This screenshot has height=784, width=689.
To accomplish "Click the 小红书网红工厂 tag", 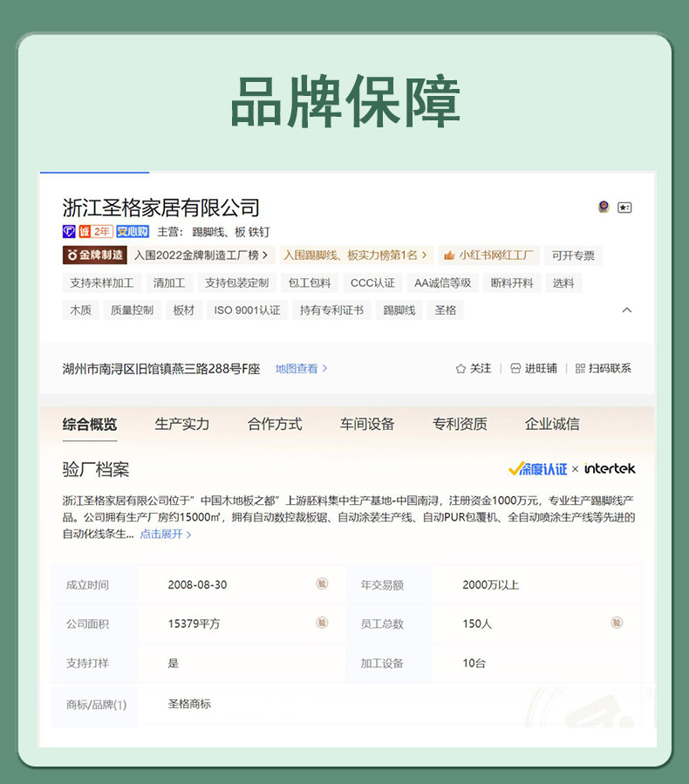I will (489, 255).
